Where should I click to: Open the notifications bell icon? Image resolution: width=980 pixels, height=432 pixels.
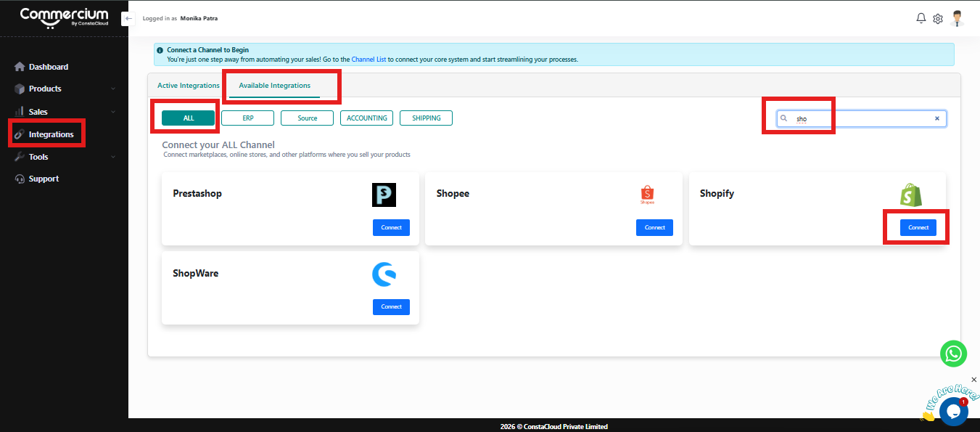pos(921,18)
